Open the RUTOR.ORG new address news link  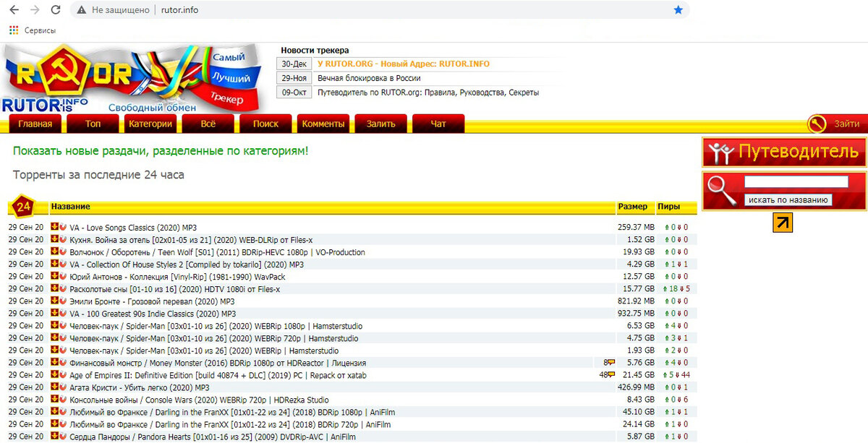404,64
